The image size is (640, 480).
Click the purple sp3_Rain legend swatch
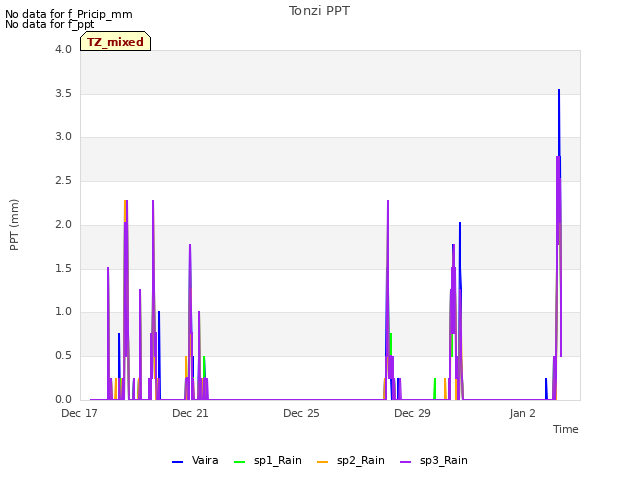pos(405,462)
